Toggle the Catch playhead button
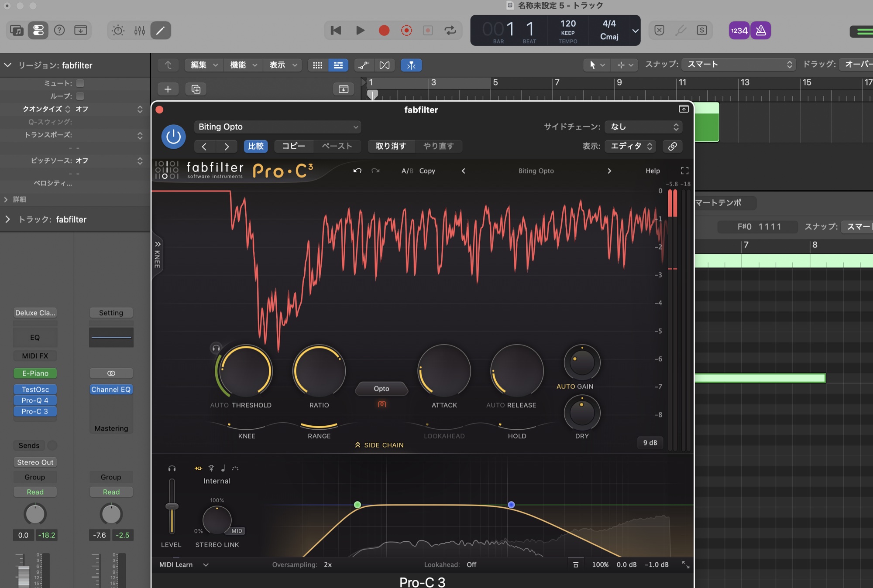 tap(411, 65)
